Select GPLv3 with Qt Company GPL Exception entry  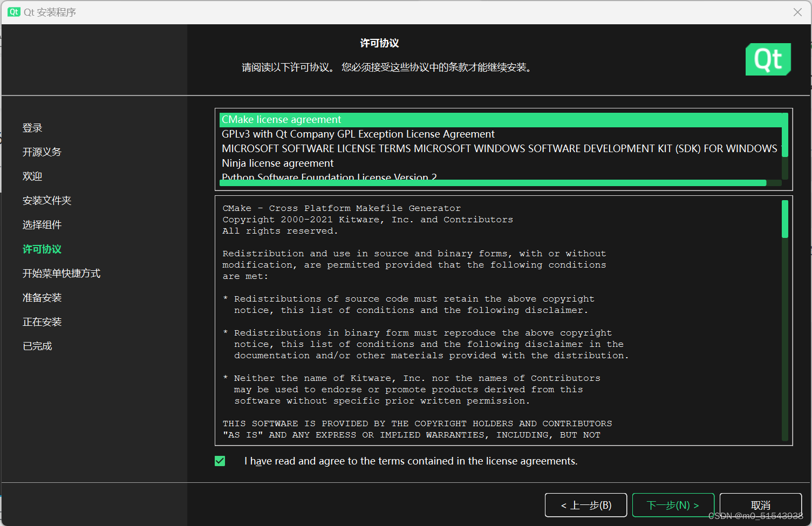tap(500, 134)
